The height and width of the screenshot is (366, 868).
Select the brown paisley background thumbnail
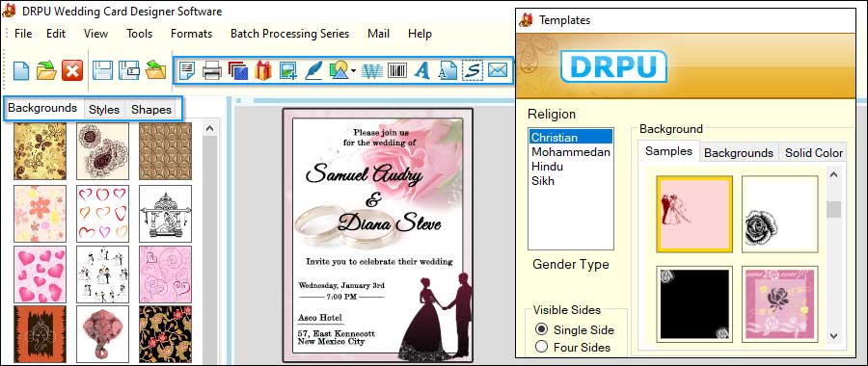102,151
